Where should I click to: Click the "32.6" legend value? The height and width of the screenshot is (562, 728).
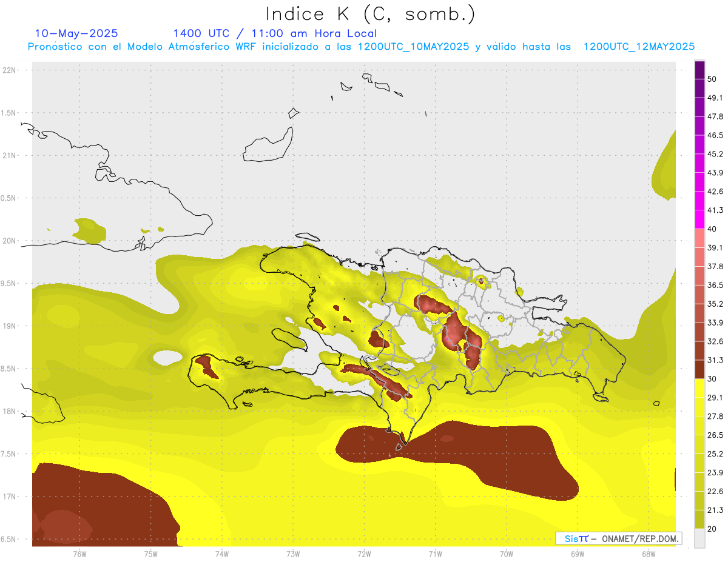tap(715, 341)
